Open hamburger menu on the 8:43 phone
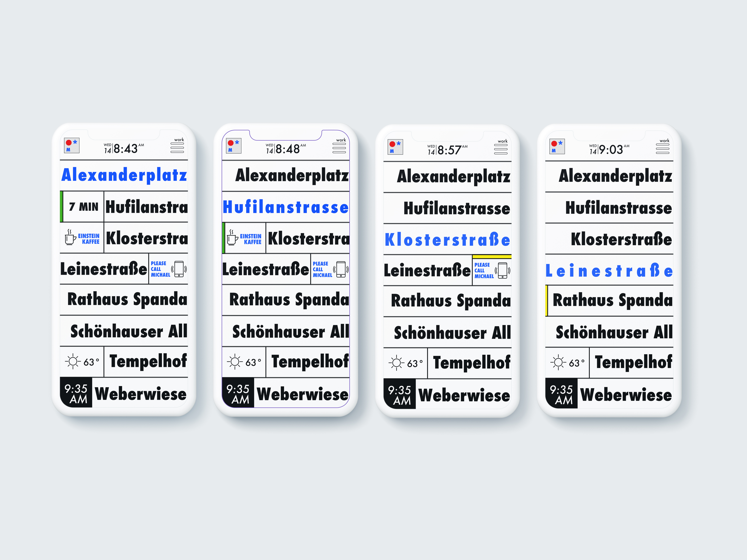Image resolution: width=747 pixels, height=560 pixels. 177,148
